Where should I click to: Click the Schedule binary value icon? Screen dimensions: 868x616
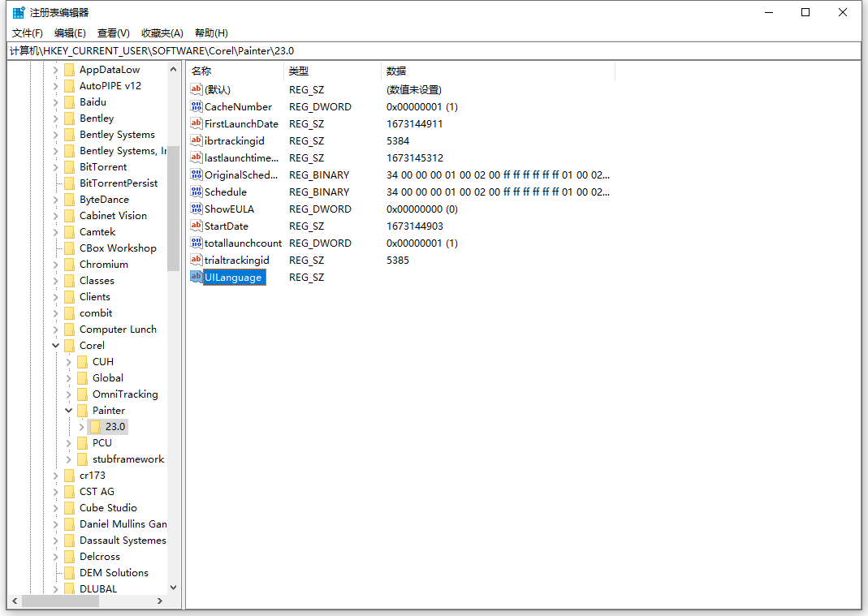(x=196, y=192)
